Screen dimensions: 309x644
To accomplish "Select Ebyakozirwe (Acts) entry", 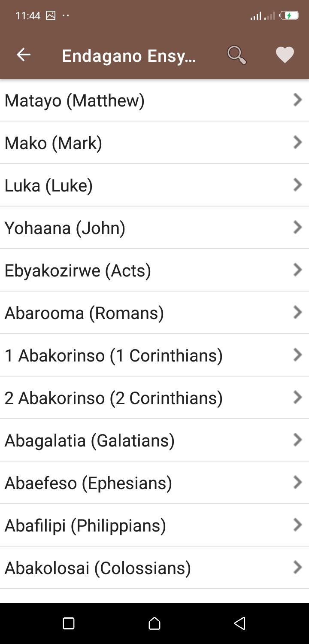I will point(154,270).
